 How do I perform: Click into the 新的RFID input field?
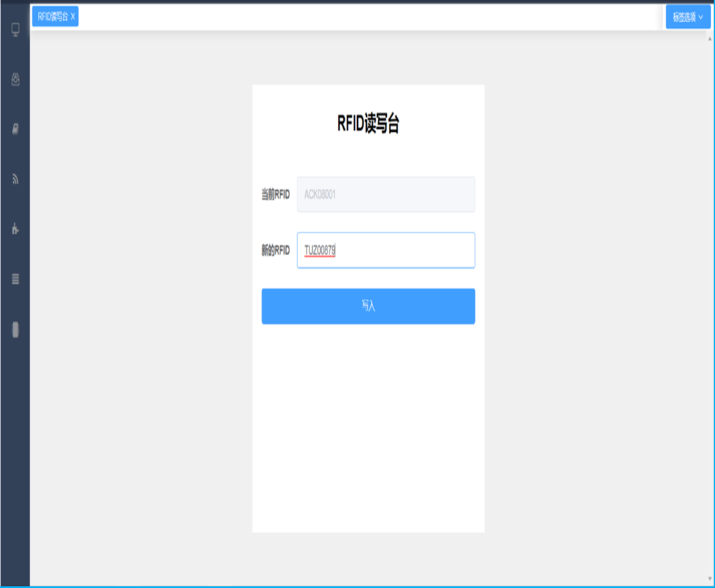click(x=401, y=250)
